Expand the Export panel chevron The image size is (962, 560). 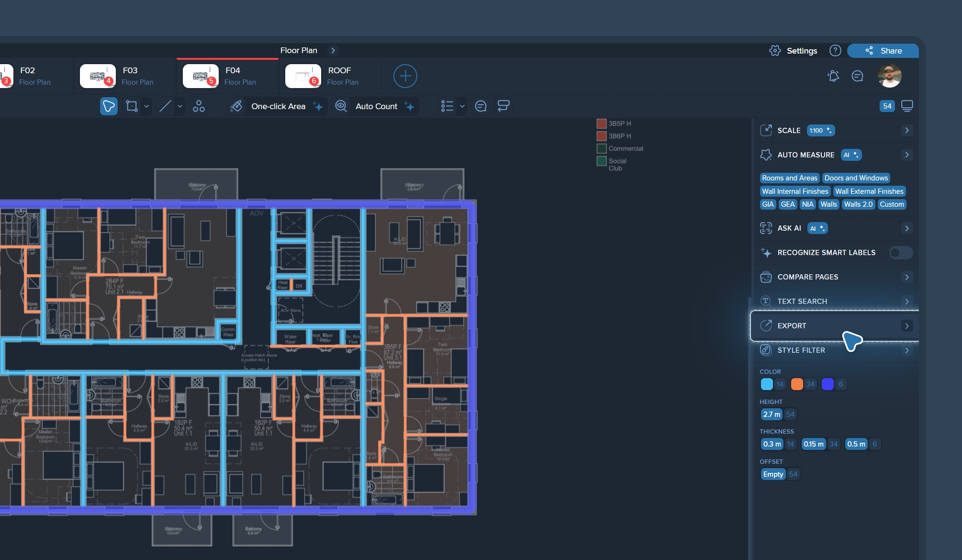coord(906,326)
